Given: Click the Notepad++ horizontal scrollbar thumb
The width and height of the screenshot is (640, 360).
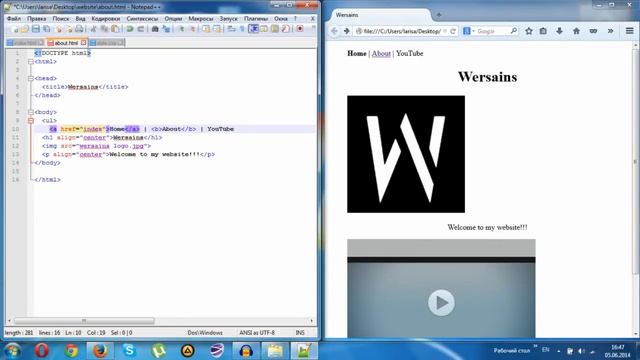Looking at the screenshot, I should pyautogui.click(x=84, y=321).
